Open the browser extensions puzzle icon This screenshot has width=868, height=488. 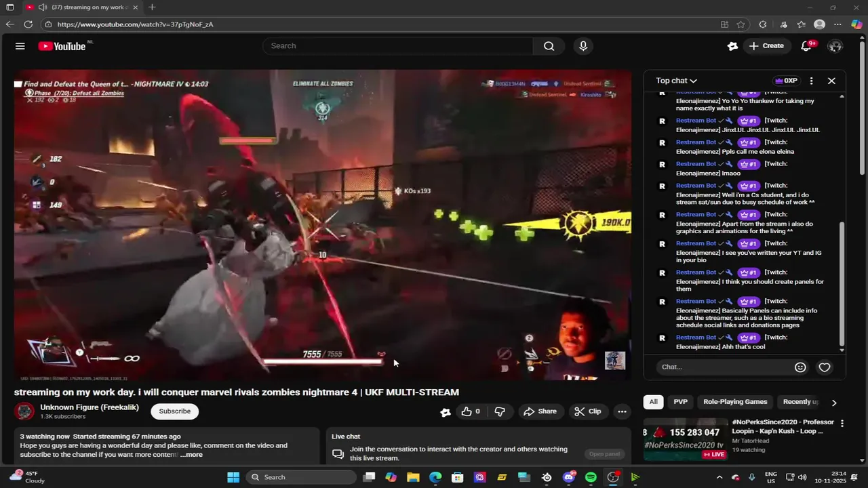763,24
